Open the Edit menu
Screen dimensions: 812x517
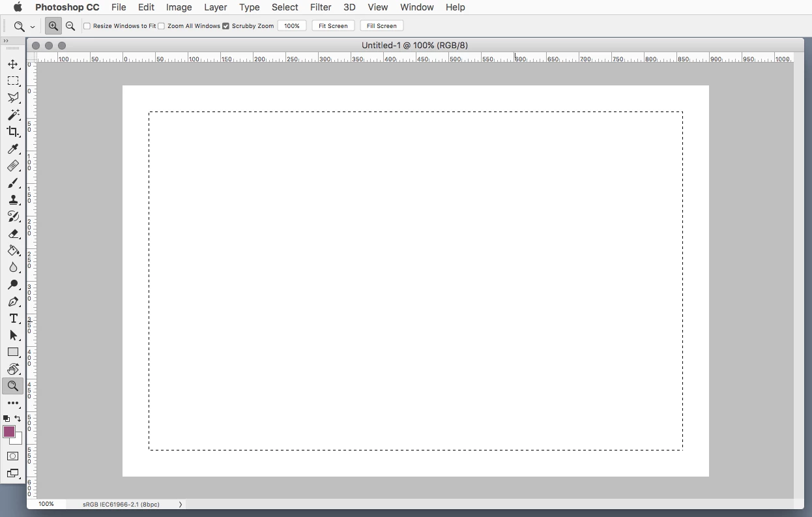coord(146,7)
